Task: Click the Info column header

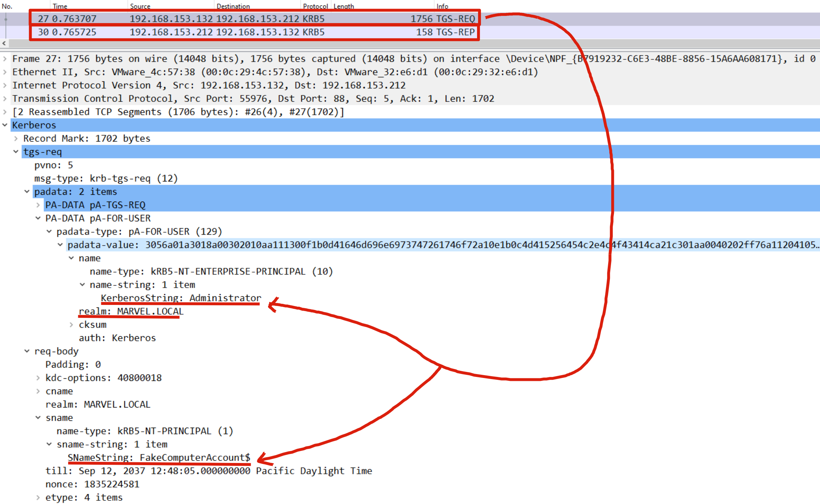Action: (442, 6)
